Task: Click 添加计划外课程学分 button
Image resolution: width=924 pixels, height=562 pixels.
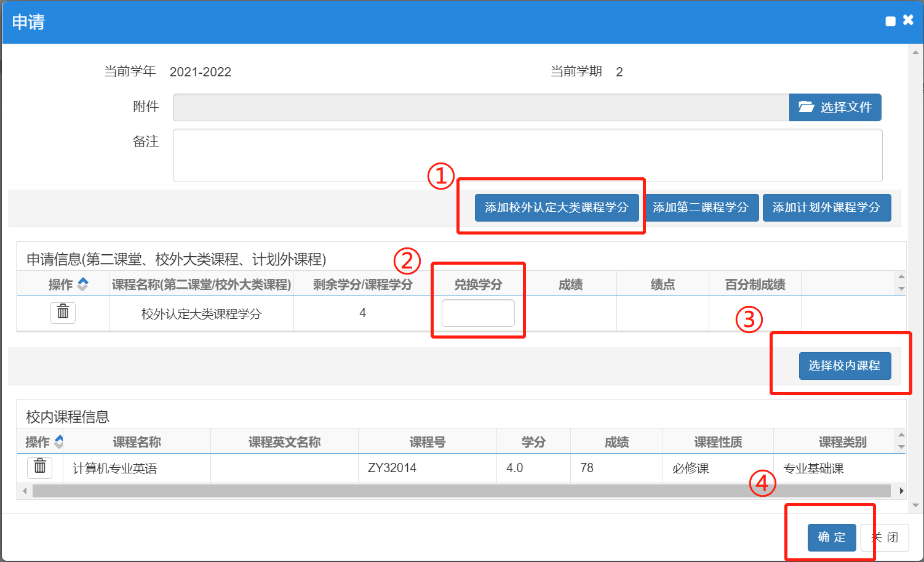Action: point(826,207)
